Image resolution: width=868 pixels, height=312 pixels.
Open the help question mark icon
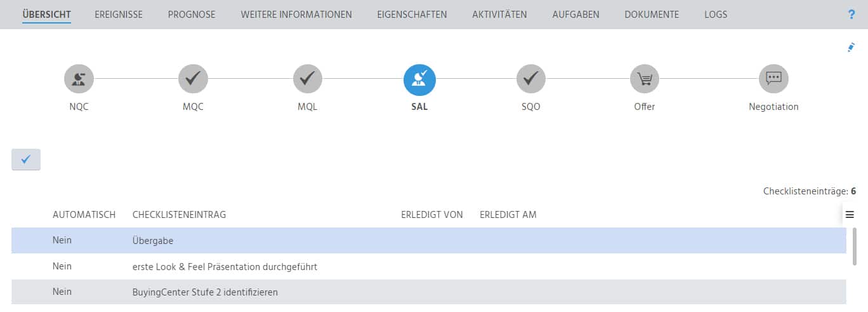coord(852,14)
